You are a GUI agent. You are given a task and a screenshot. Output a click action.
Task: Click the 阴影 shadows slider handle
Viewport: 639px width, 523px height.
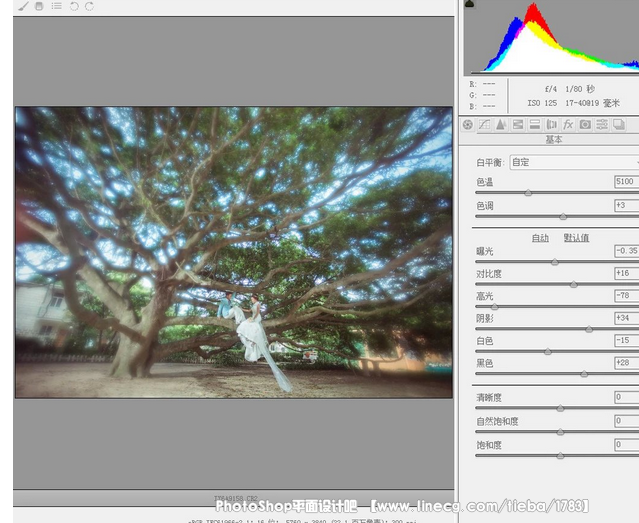589,329
